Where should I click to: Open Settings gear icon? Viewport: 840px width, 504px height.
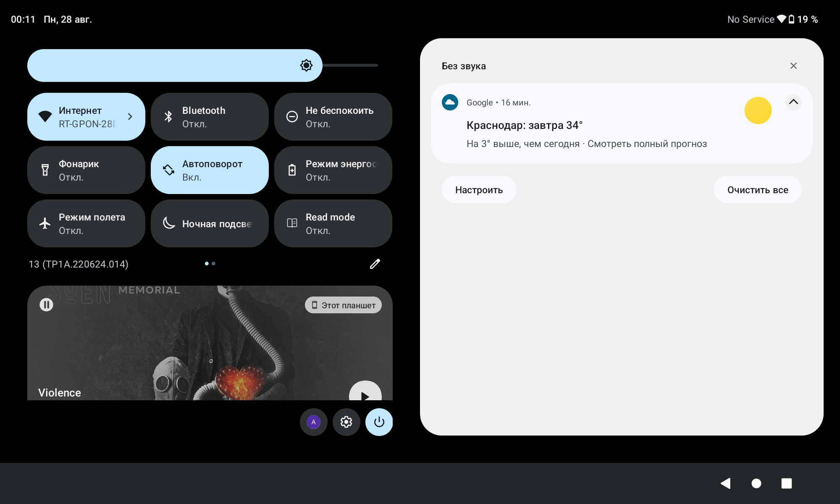[346, 422]
